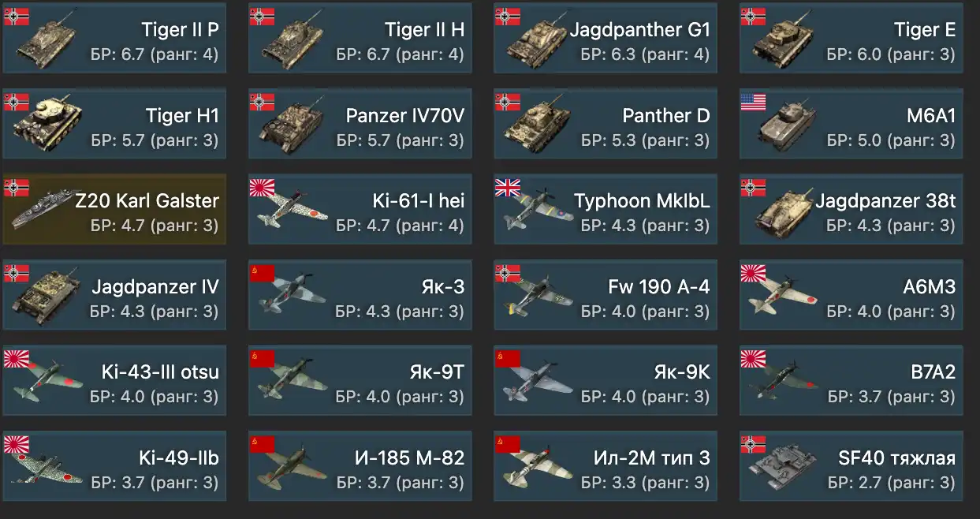Open the SF40 тяжелая vehicle card
The image size is (980, 519).
tap(851, 467)
